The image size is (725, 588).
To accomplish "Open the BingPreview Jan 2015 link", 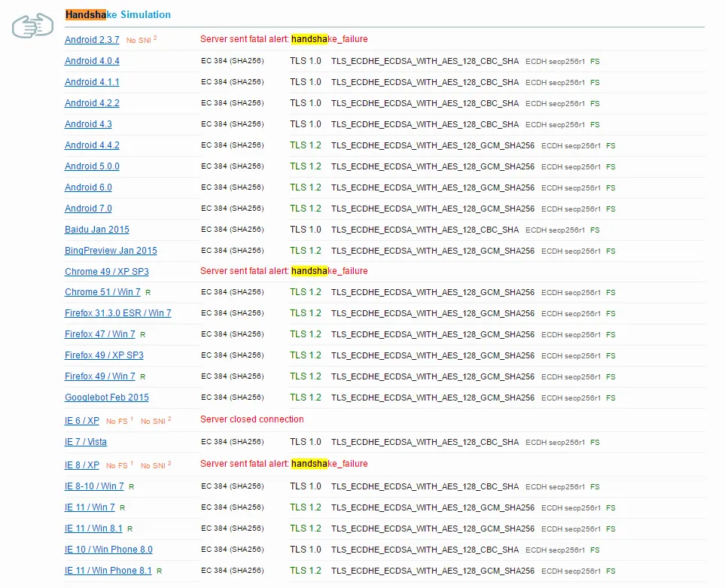I will [111, 251].
